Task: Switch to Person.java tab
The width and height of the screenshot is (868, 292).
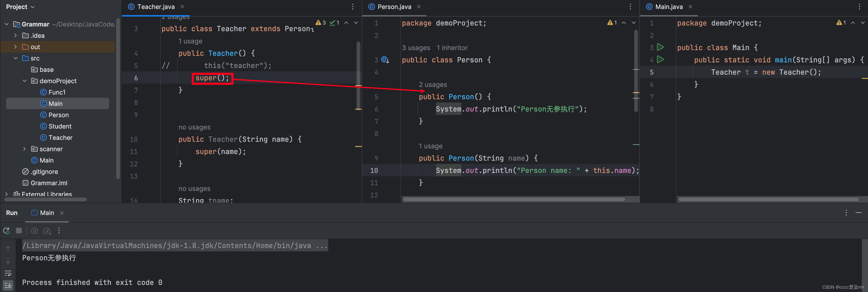Action: pos(394,7)
